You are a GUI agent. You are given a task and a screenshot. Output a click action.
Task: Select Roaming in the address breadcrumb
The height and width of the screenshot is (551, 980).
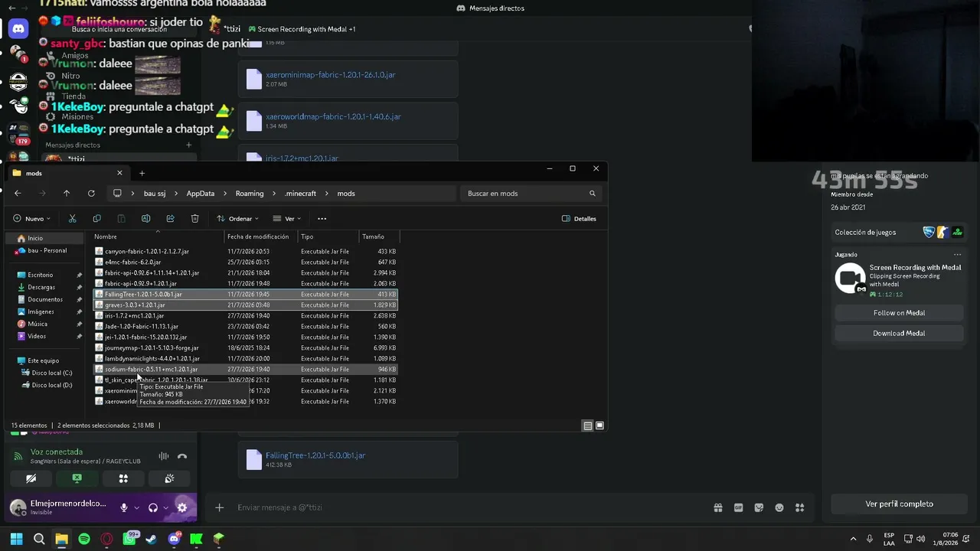tap(250, 194)
